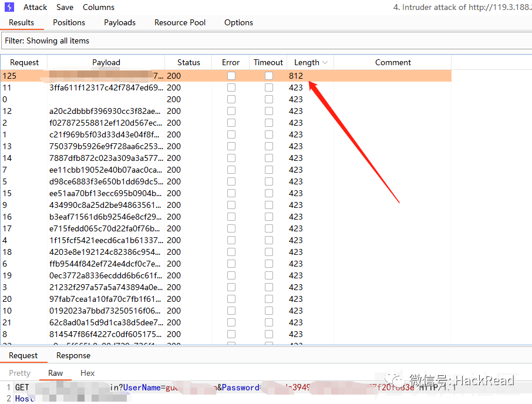Open the Resource Pool tab
This screenshot has width=532, height=404.
point(180,22)
